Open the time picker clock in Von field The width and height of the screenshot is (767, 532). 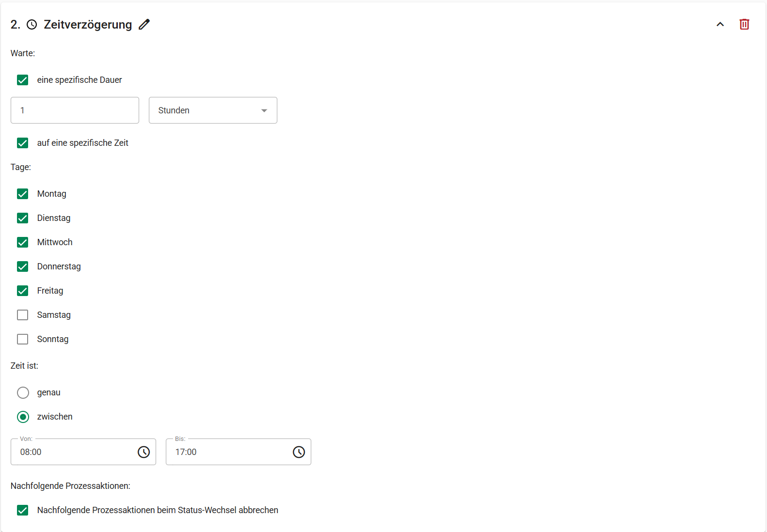coord(144,452)
